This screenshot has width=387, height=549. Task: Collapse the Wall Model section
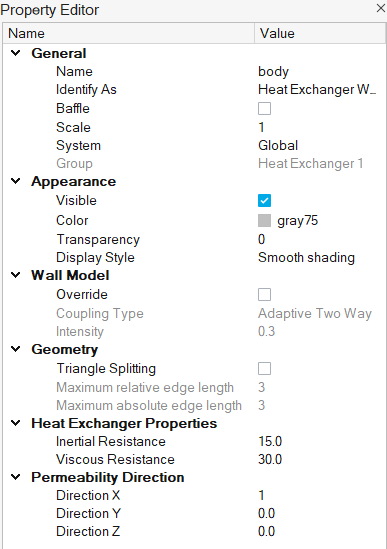[16, 275]
